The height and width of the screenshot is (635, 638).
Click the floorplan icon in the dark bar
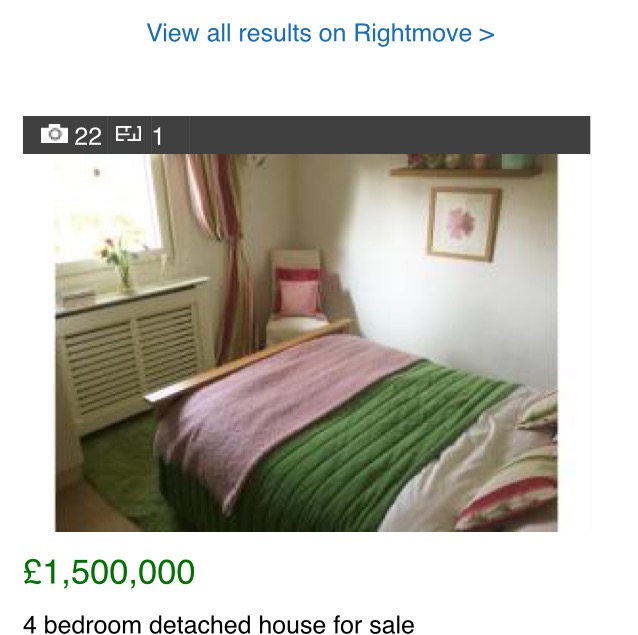[129, 134]
